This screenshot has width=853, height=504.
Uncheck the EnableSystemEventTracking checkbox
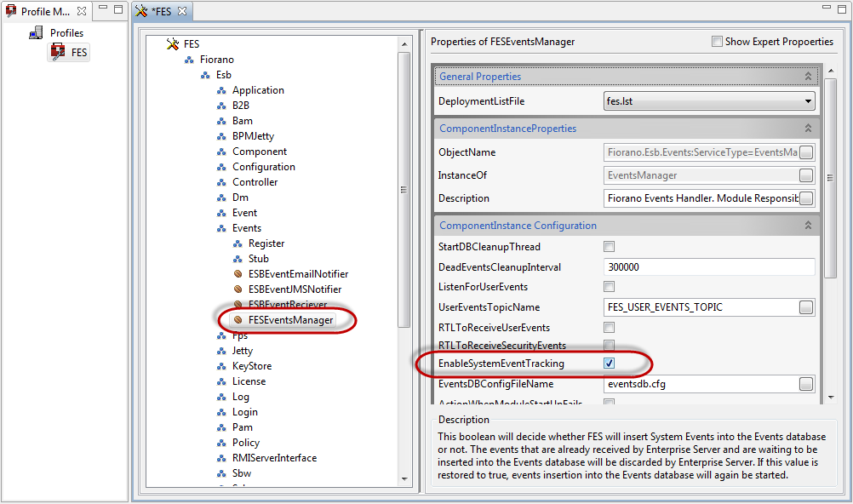point(610,363)
